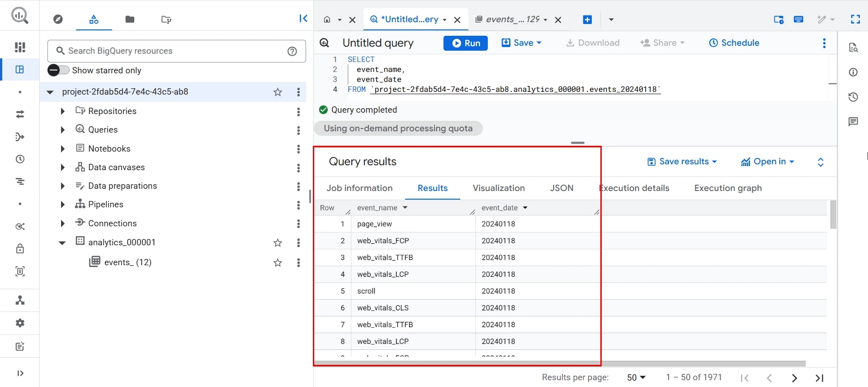Open the Save results dropdown
Image resolution: width=868 pixels, height=387 pixels.
click(682, 162)
